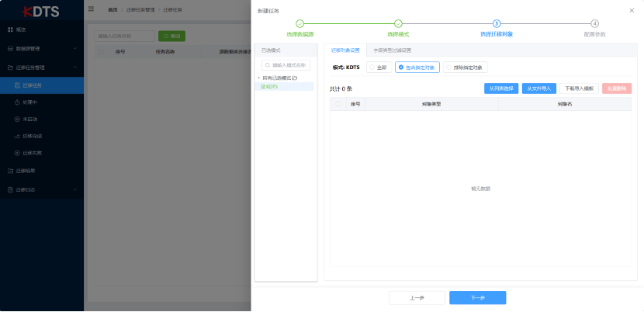Click the 共计 0 条 count text
644x312 pixels.
click(x=341, y=88)
